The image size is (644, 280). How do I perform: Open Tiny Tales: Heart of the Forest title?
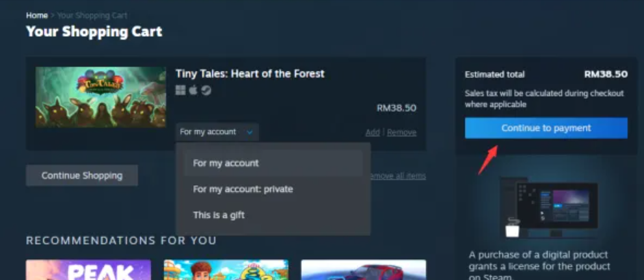tap(250, 74)
